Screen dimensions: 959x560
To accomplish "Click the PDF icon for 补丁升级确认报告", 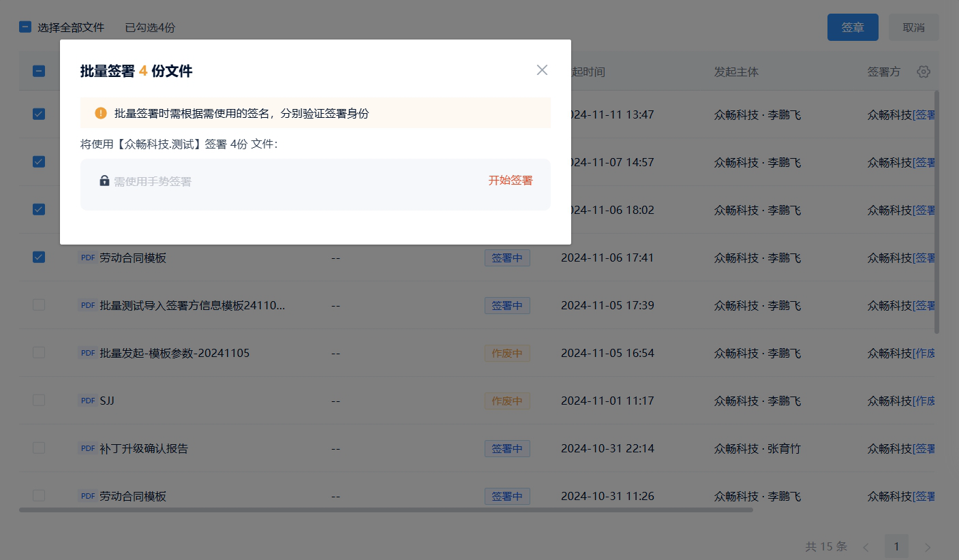I will (x=88, y=448).
